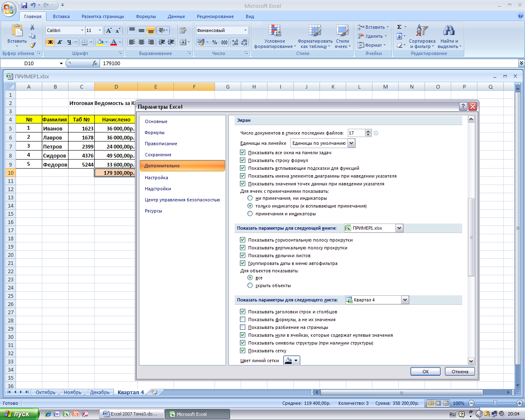
Task: Open number format Финансовый dropdown
Action: pos(246,30)
